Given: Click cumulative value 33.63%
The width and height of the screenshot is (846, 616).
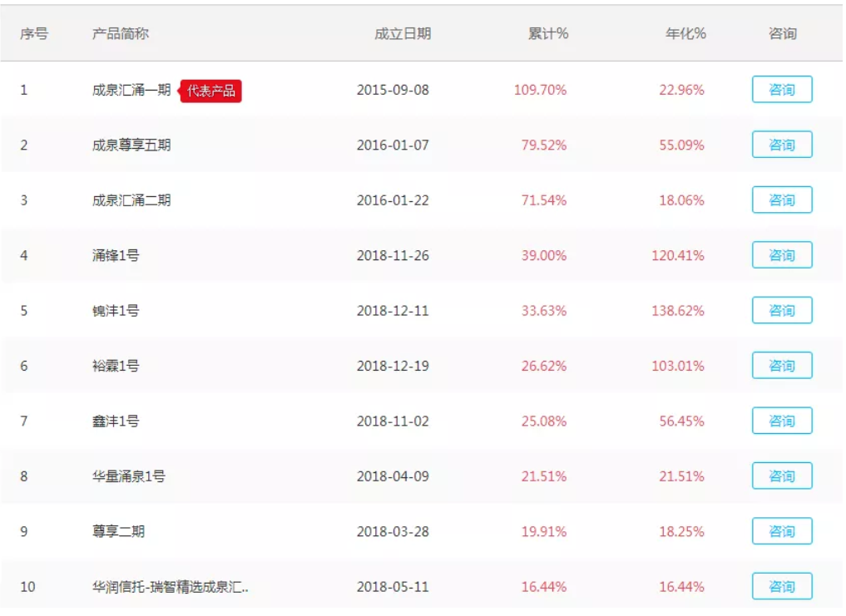Looking at the screenshot, I should pos(544,311).
